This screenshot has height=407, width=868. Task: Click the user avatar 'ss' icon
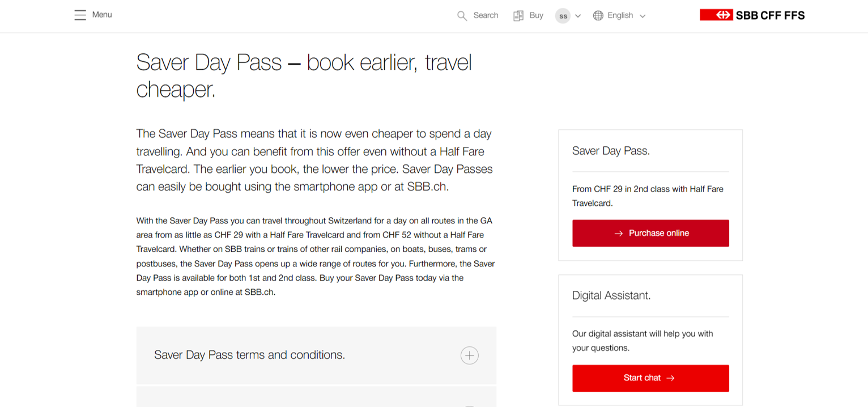563,16
